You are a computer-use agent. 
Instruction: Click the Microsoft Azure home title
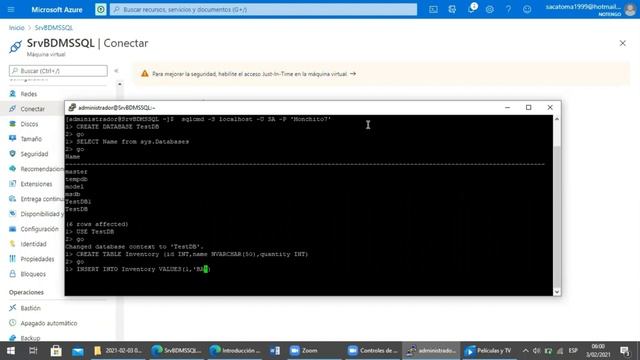[57, 9]
